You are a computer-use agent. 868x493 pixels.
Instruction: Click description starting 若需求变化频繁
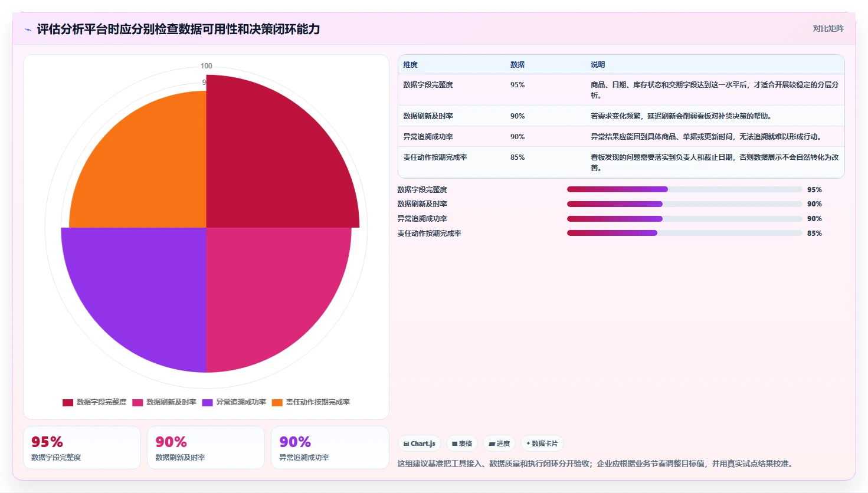coord(682,116)
